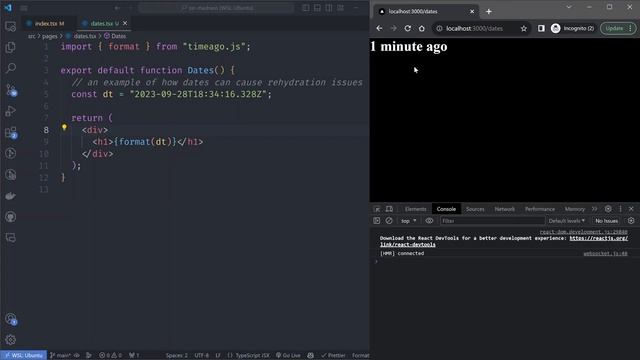Open the GitHub view in activity bar
The width and height of the screenshot is (640, 360).
11,217
